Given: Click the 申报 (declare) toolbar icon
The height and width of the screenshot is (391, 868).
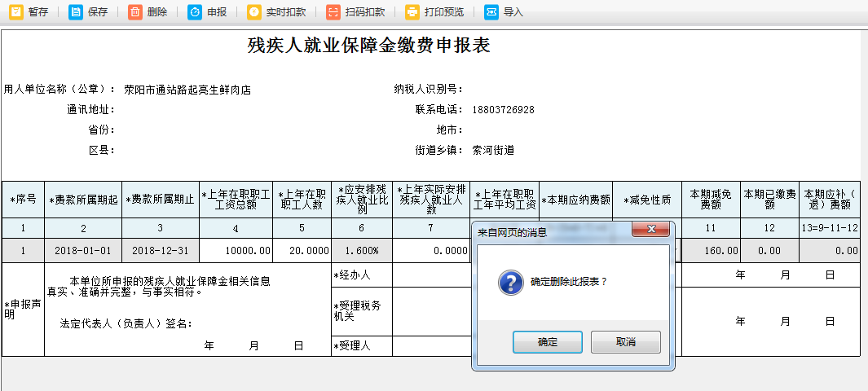Looking at the screenshot, I should (x=195, y=12).
